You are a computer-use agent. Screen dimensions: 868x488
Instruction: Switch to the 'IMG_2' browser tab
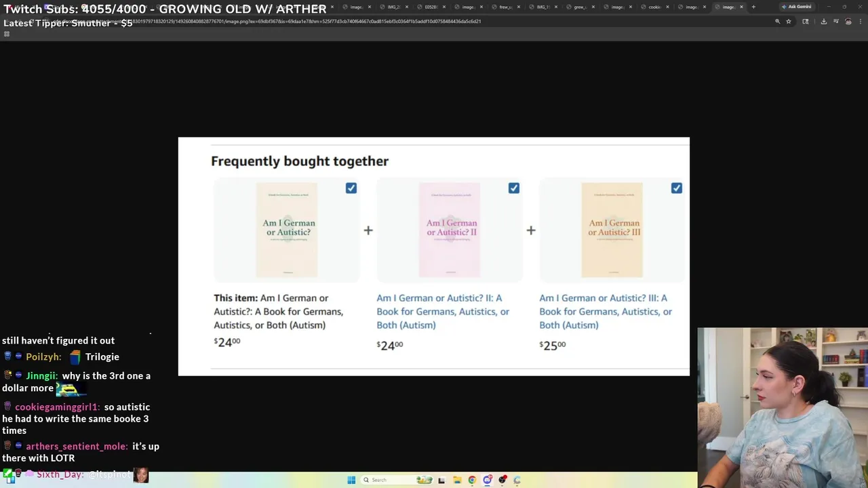pos(393,7)
